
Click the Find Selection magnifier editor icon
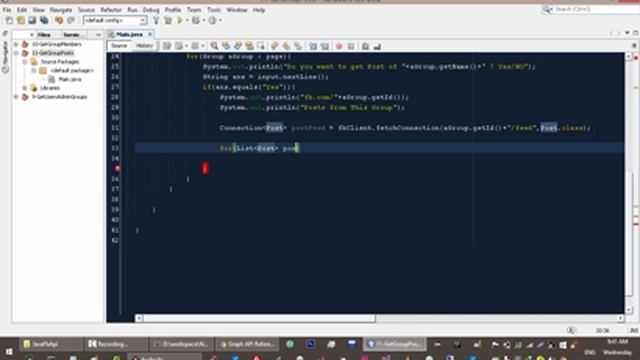pyautogui.click(x=214, y=46)
